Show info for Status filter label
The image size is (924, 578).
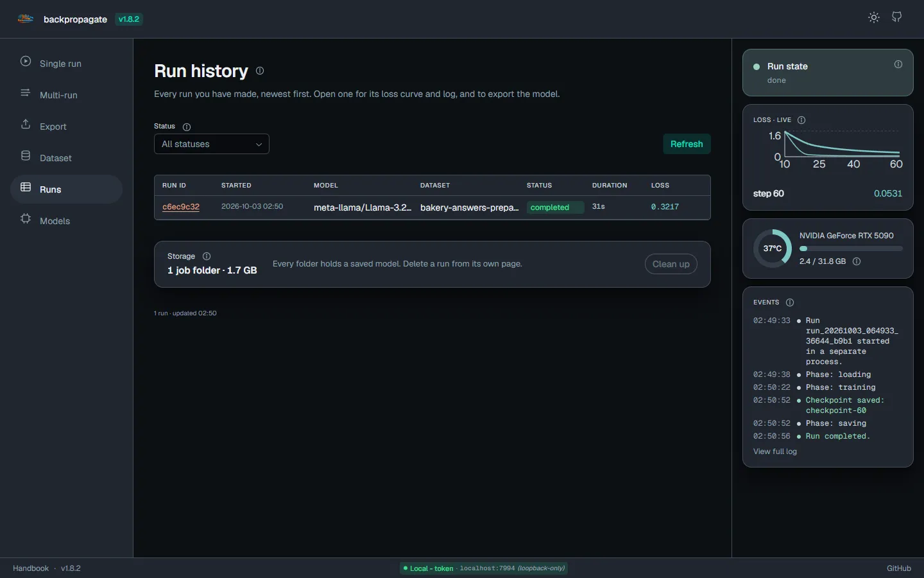(x=187, y=127)
